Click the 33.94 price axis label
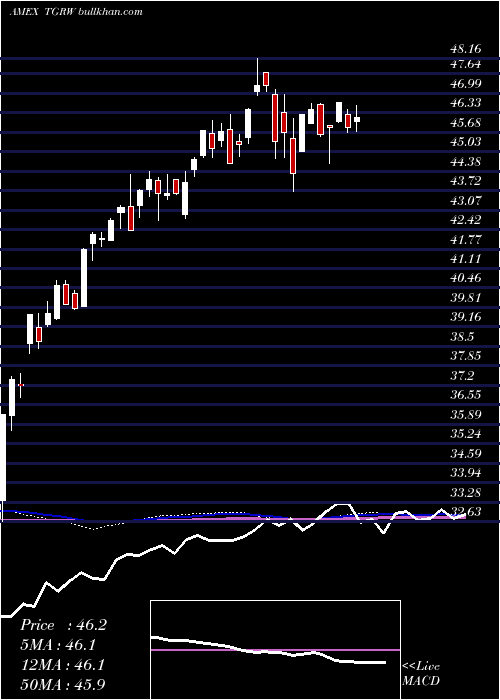The height and width of the screenshot is (700, 500). pyautogui.click(x=465, y=473)
